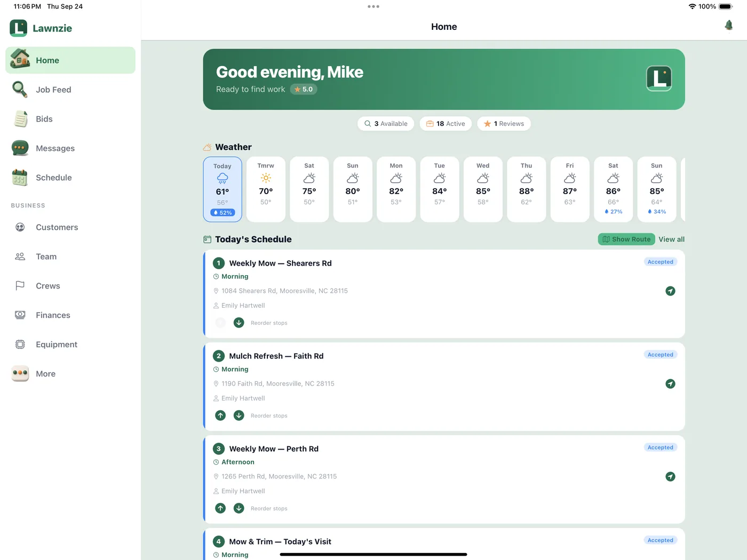Viewport: 747px width, 560px height.
Task: Click the Finances money icon
Action: (x=20, y=315)
